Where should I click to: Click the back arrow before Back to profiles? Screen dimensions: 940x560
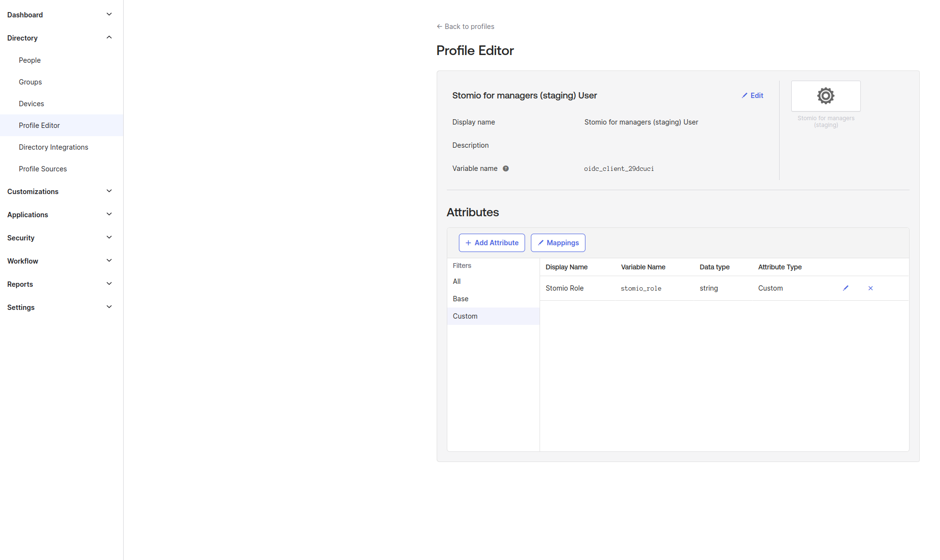pos(439,26)
